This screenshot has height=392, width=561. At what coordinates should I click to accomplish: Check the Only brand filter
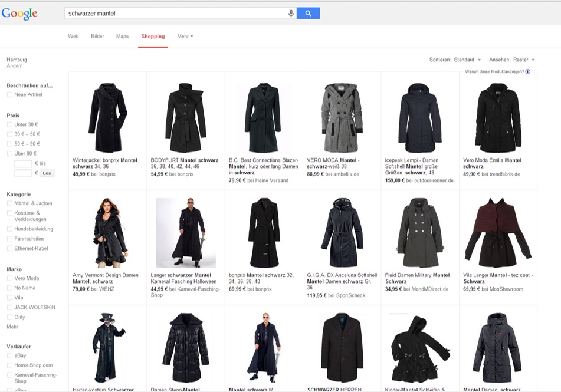click(x=9, y=317)
